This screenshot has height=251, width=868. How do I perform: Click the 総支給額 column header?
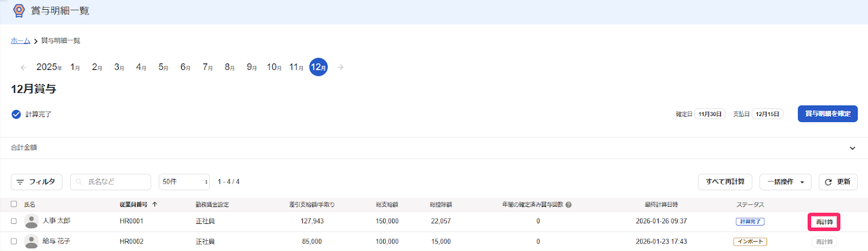[387, 204]
